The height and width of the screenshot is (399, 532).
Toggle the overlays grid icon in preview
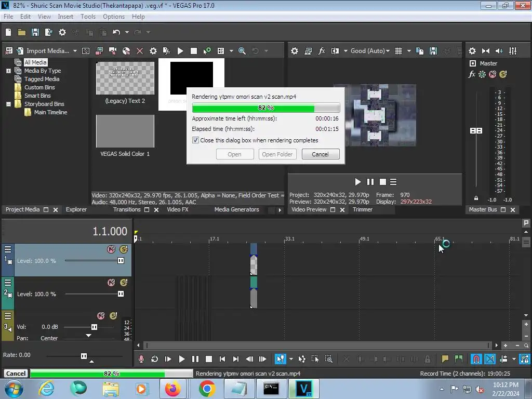pyautogui.click(x=398, y=51)
